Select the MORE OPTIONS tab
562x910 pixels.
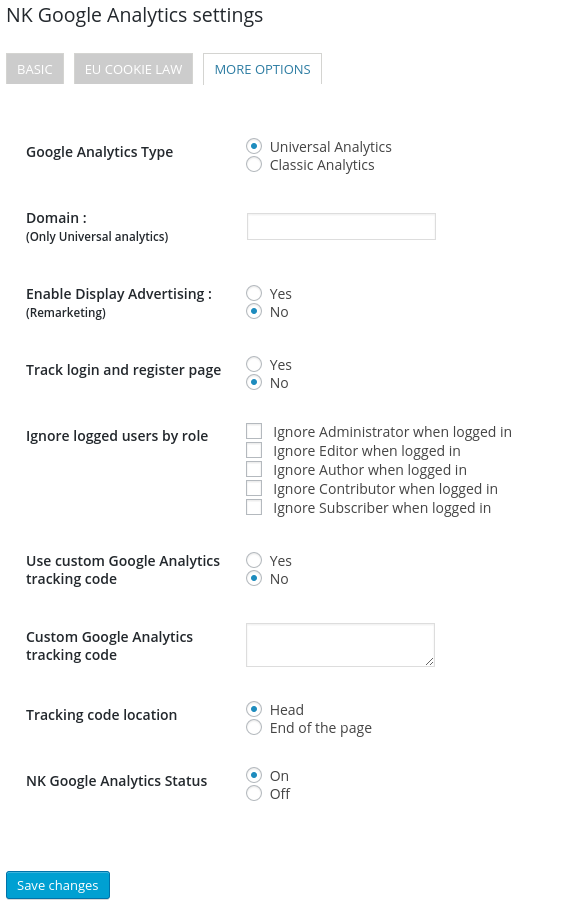(x=262, y=69)
